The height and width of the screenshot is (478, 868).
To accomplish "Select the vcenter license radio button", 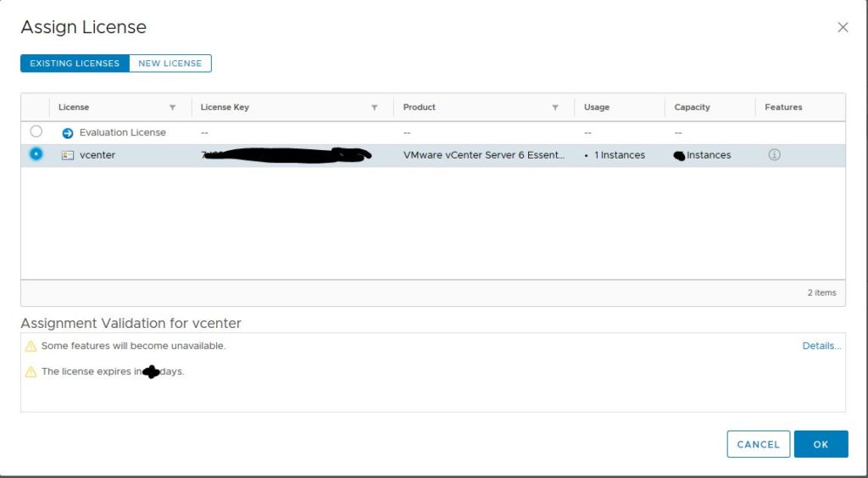I will coord(36,153).
